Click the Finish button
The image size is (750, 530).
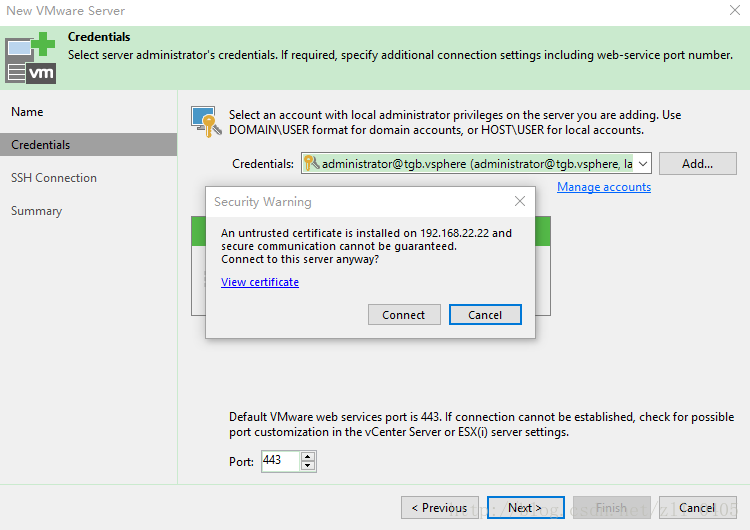(x=611, y=508)
